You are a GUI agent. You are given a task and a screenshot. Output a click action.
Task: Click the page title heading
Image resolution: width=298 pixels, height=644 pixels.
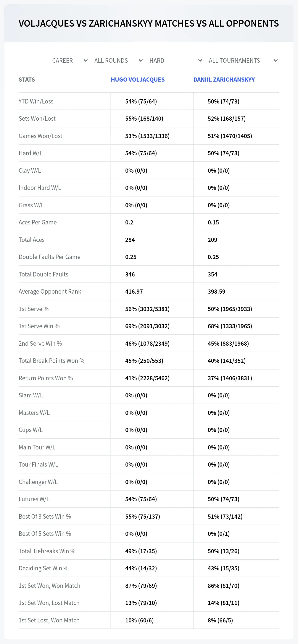149,23
